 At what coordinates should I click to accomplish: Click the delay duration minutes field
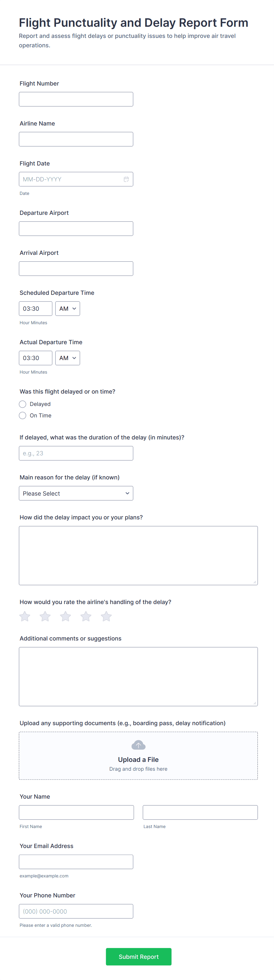click(76, 454)
